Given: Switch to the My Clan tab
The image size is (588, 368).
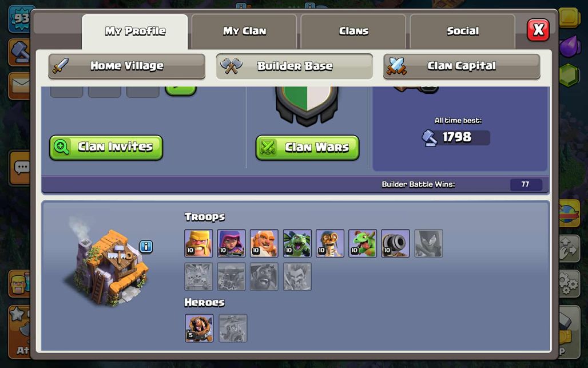Looking at the screenshot, I should click(x=244, y=31).
